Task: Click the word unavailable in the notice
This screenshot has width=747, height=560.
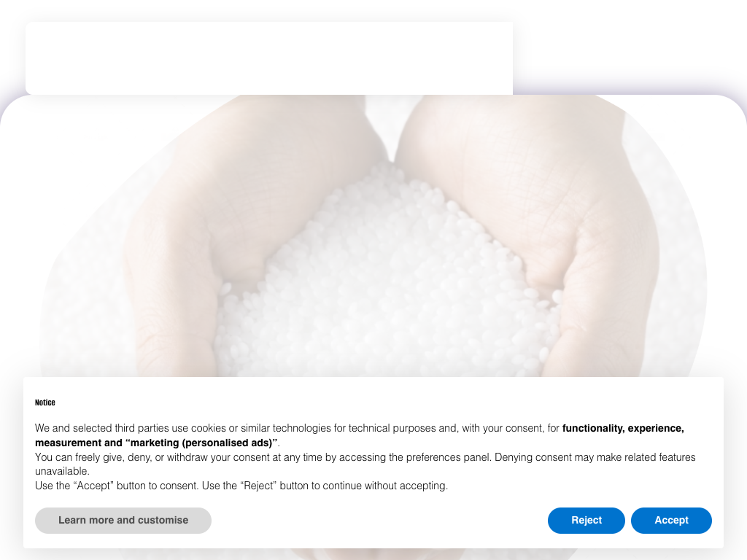Action: coord(62,471)
